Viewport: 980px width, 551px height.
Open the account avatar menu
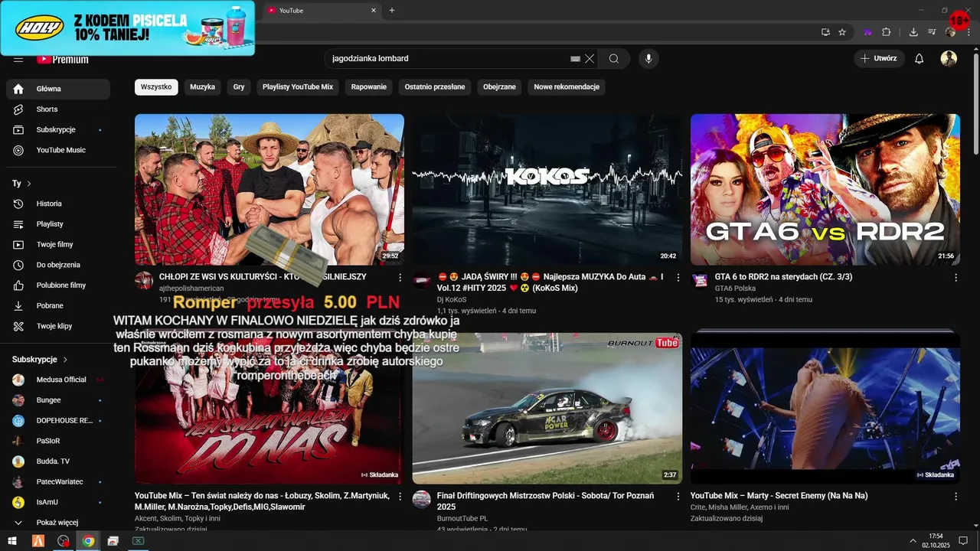click(x=949, y=59)
